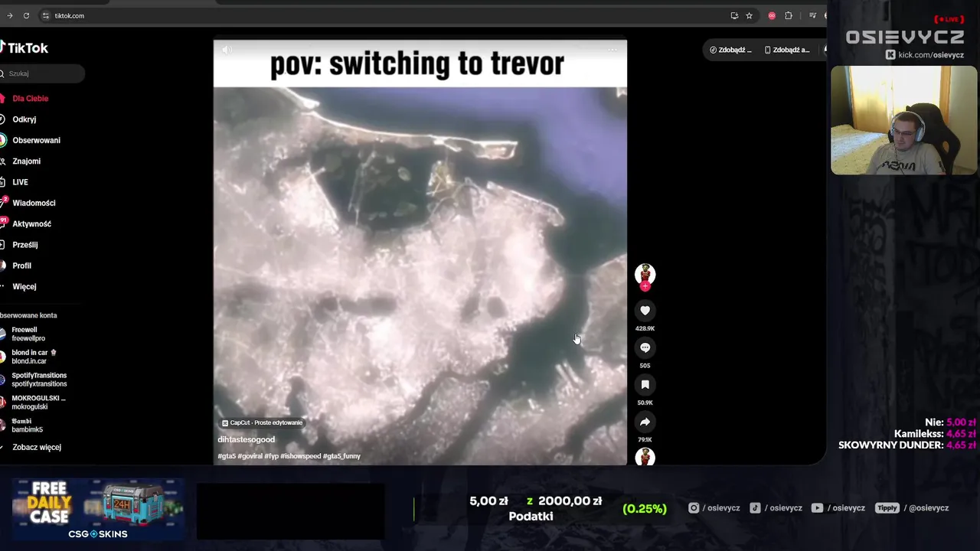
Task: Open the Obserwowani feed
Action: coord(36,140)
